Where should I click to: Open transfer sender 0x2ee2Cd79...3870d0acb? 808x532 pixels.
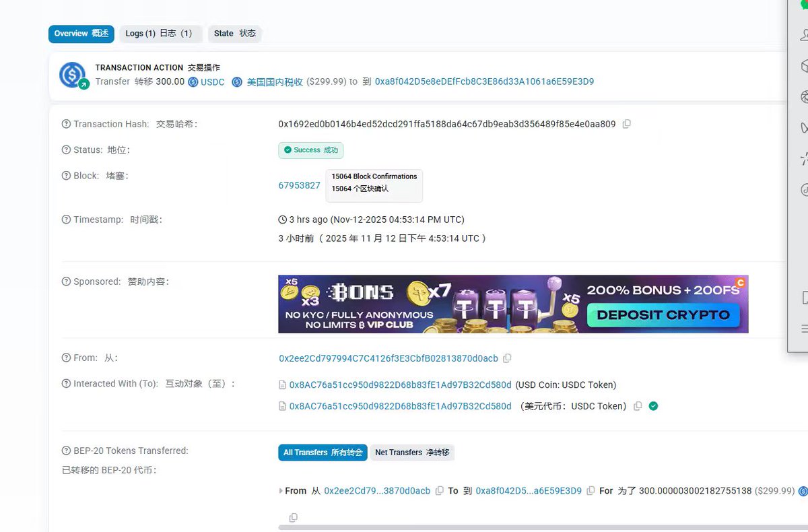point(377,491)
